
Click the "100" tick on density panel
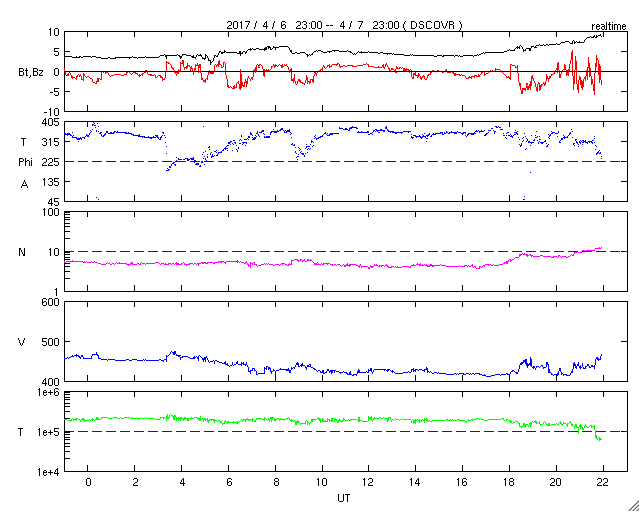(51, 213)
